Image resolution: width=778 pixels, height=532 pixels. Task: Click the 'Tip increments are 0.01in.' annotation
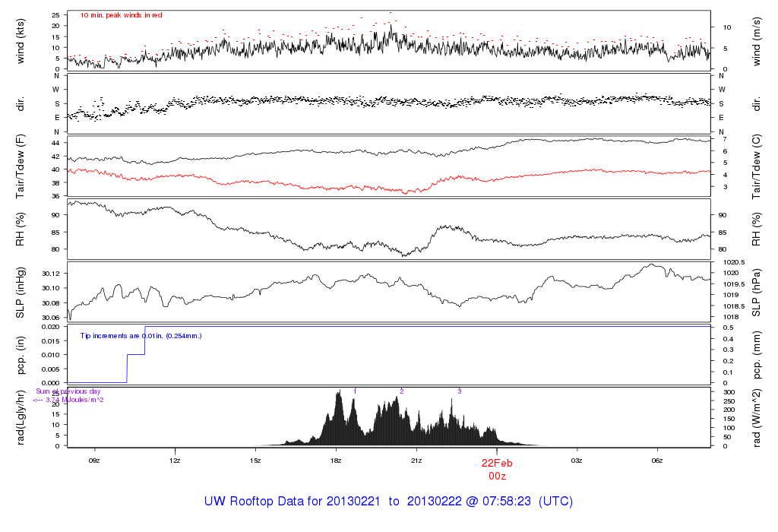click(x=122, y=336)
